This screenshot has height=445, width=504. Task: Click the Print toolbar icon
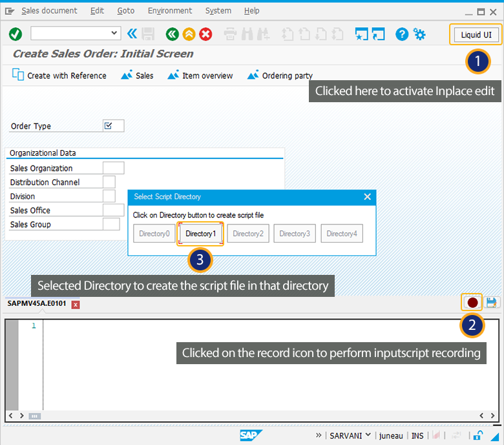(x=230, y=34)
